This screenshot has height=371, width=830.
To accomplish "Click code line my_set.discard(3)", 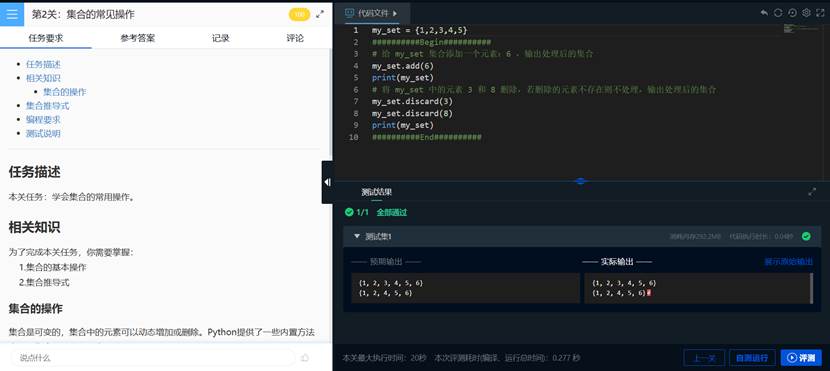I will (x=412, y=101).
